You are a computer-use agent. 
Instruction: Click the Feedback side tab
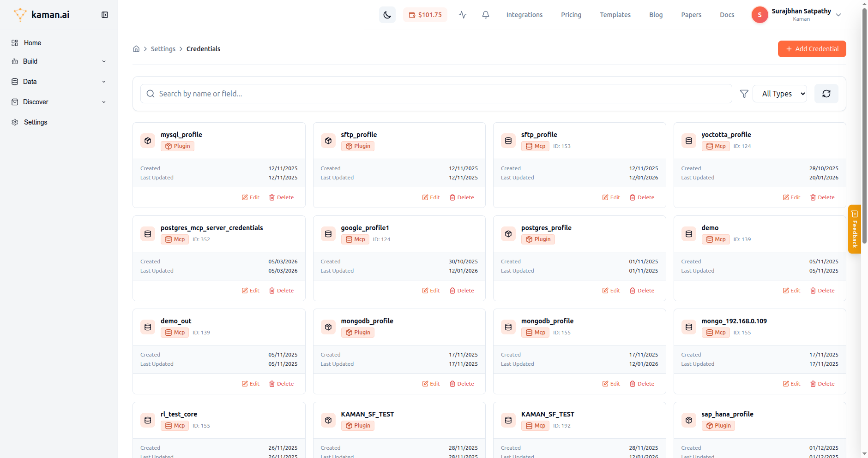point(854,229)
